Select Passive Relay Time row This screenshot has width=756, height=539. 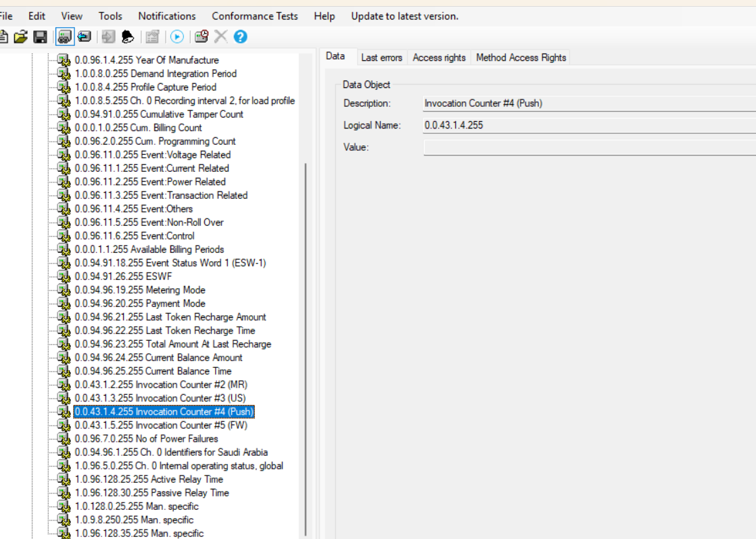point(152,493)
